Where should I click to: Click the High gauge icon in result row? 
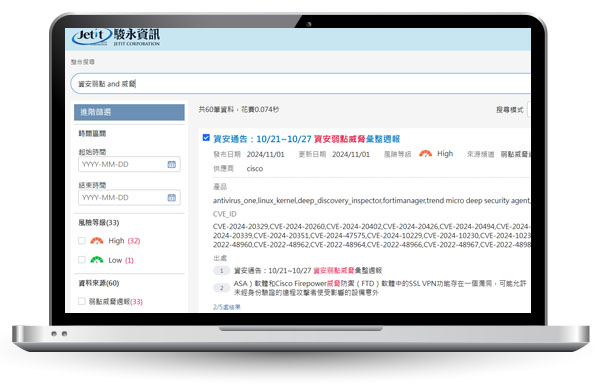pos(426,154)
